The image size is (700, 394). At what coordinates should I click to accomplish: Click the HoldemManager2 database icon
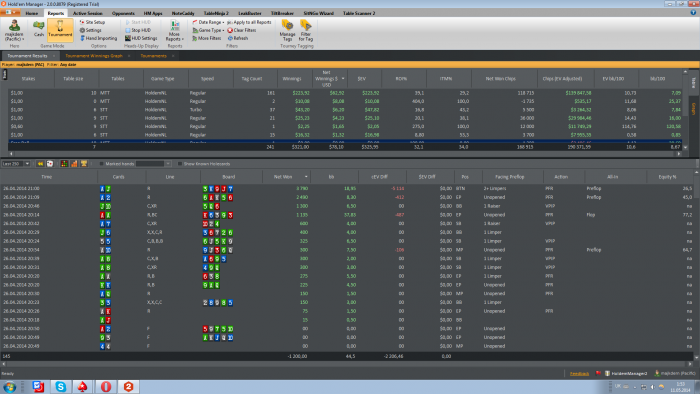(608, 373)
